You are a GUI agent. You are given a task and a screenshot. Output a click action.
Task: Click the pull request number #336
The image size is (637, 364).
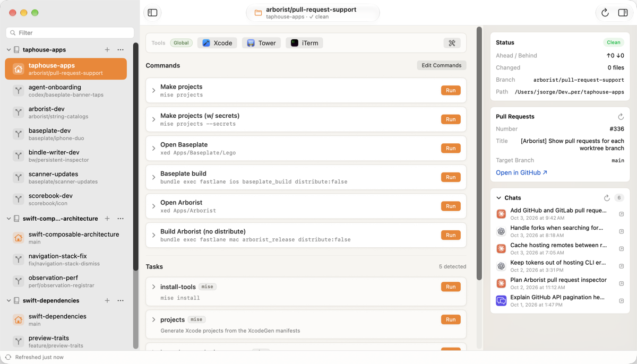[x=617, y=129]
